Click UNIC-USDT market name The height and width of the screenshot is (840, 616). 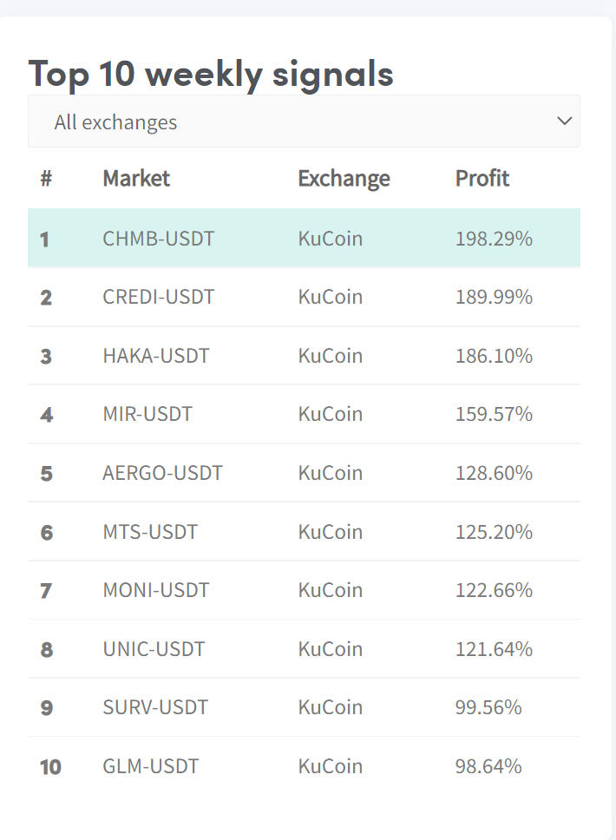[x=154, y=649]
